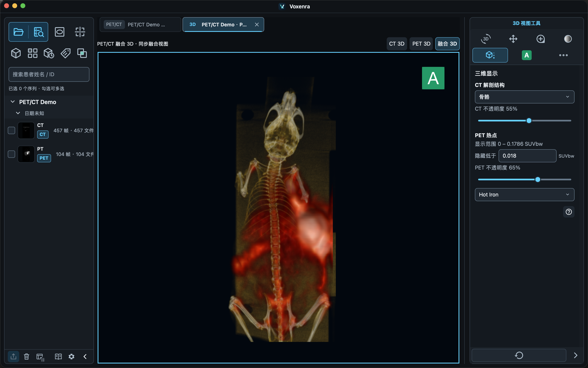
Task: Click the PET modality badge
Action: pyautogui.click(x=44, y=158)
